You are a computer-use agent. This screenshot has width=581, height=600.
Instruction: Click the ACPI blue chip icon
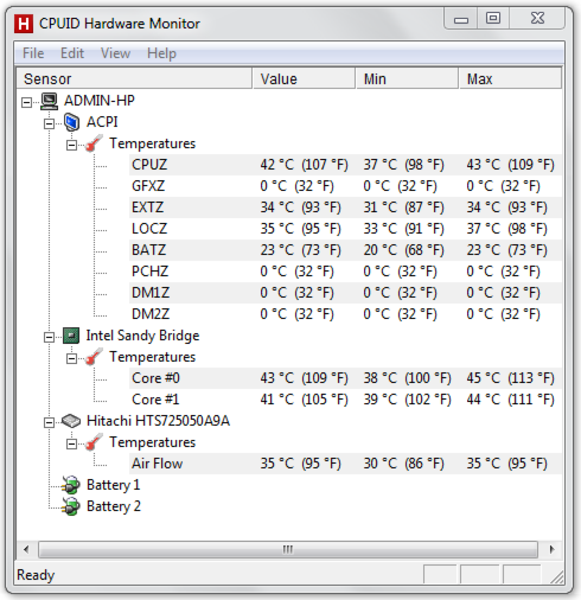[x=72, y=122]
